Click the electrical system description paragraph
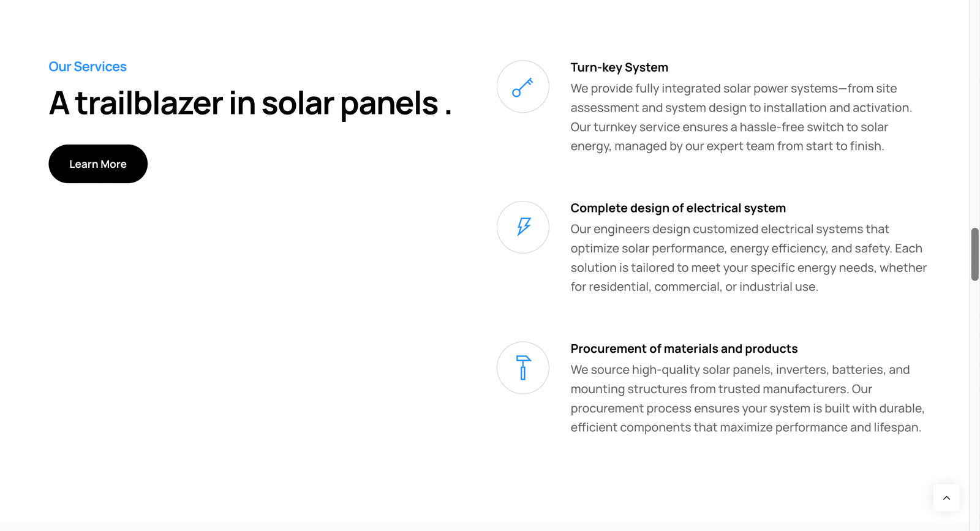 tap(748, 258)
